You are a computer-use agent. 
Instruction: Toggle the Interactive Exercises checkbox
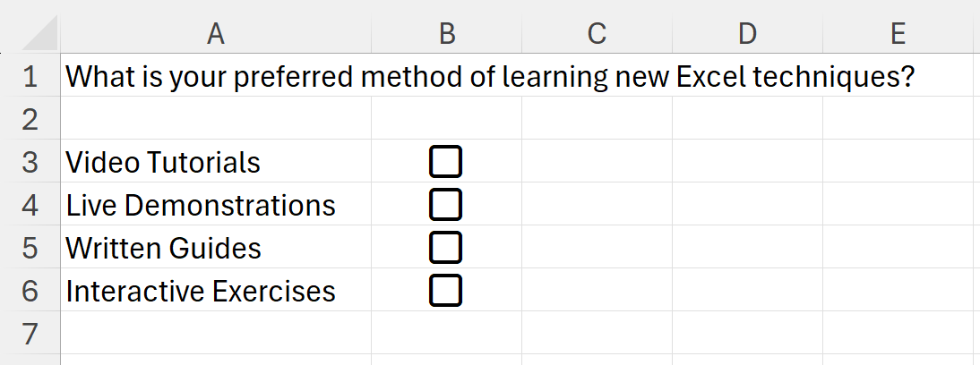(446, 291)
